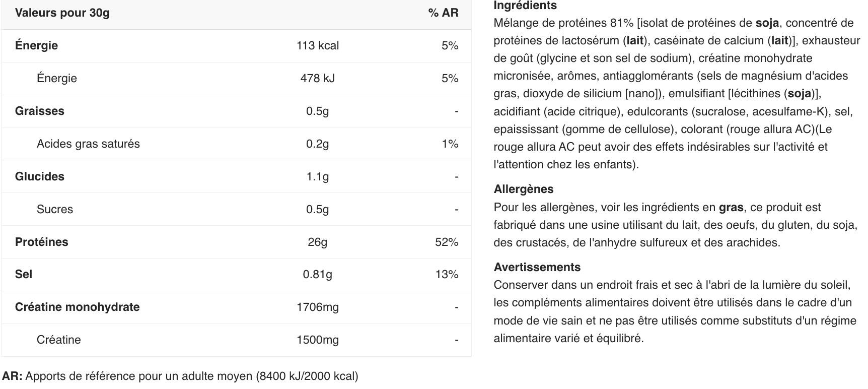Click the '113 kcal' energy value
Screen dimensions: 868x389
(x=317, y=45)
